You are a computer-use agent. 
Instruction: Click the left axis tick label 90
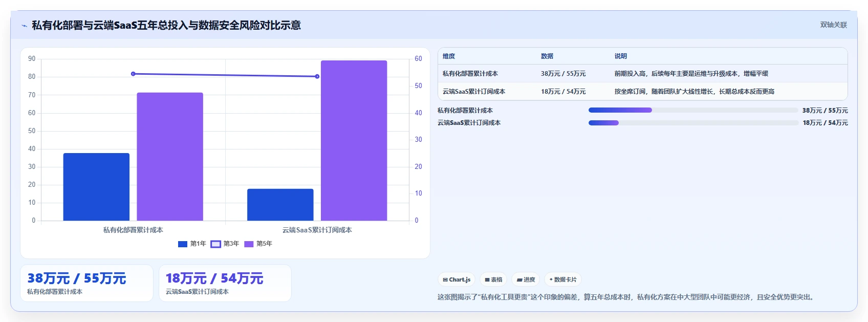click(x=32, y=59)
